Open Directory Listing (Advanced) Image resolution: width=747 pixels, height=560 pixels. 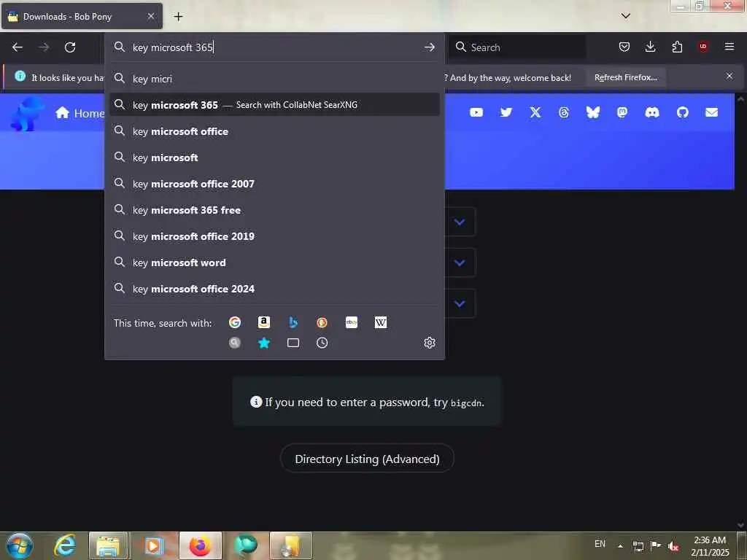coord(367,459)
